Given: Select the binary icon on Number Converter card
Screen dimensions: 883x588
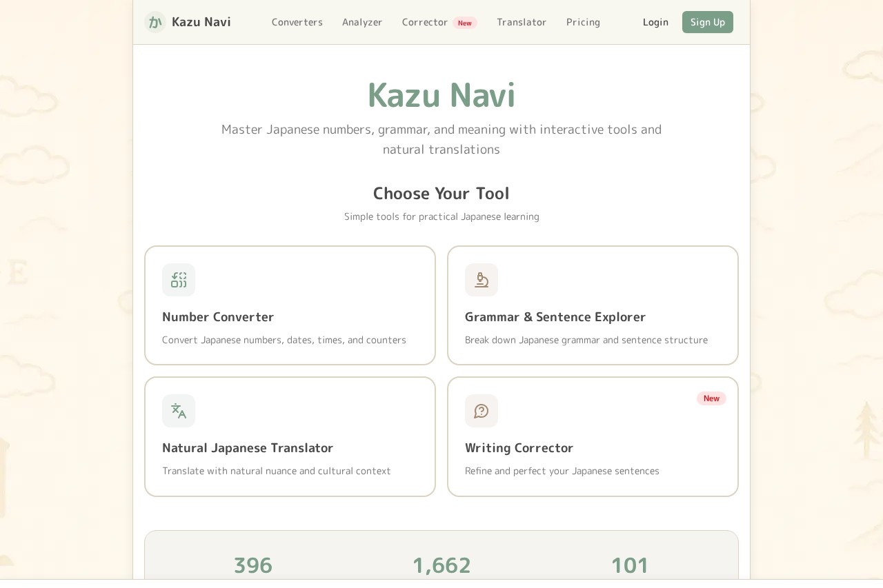Looking at the screenshot, I should coord(179,280).
